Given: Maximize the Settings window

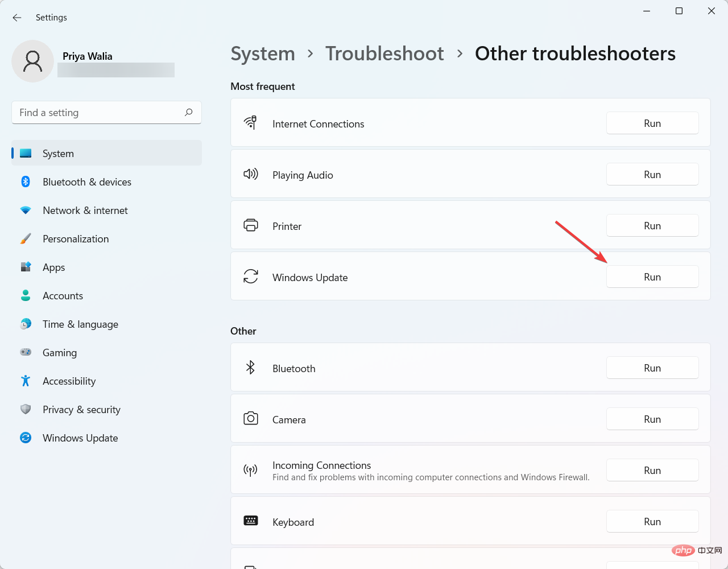Looking at the screenshot, I should click(x=679, y=11).
